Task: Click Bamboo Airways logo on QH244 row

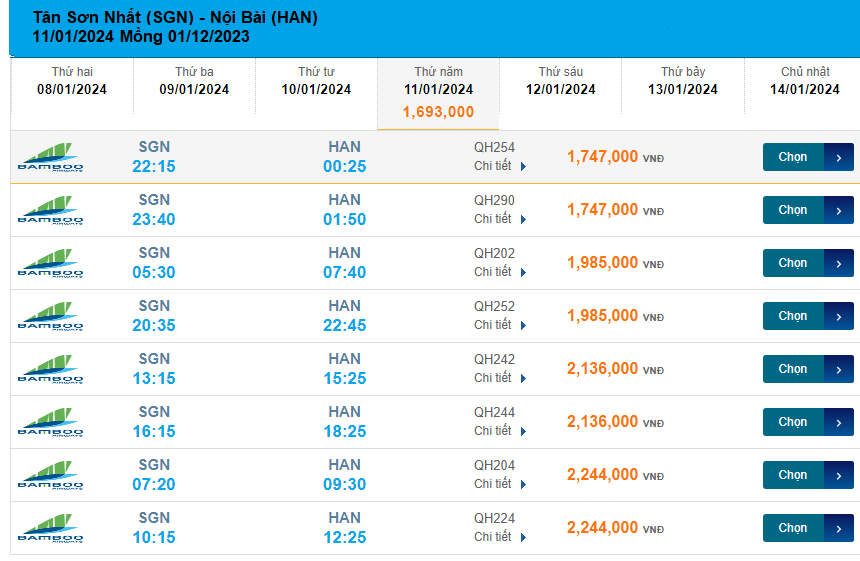Action: (x=51, y=422)
